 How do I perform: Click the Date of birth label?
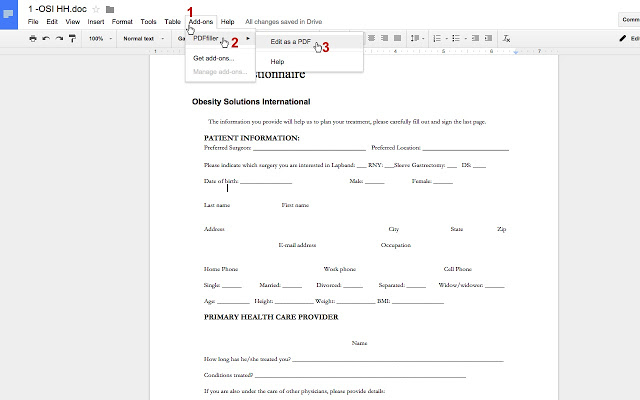(221, 181)
